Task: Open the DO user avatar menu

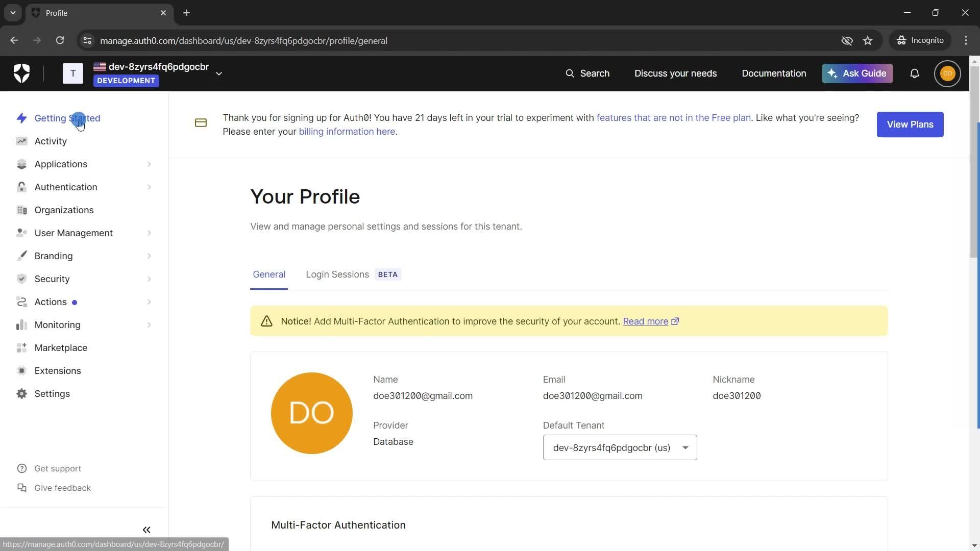Action: pyautogui.click(x=947, y=73)
